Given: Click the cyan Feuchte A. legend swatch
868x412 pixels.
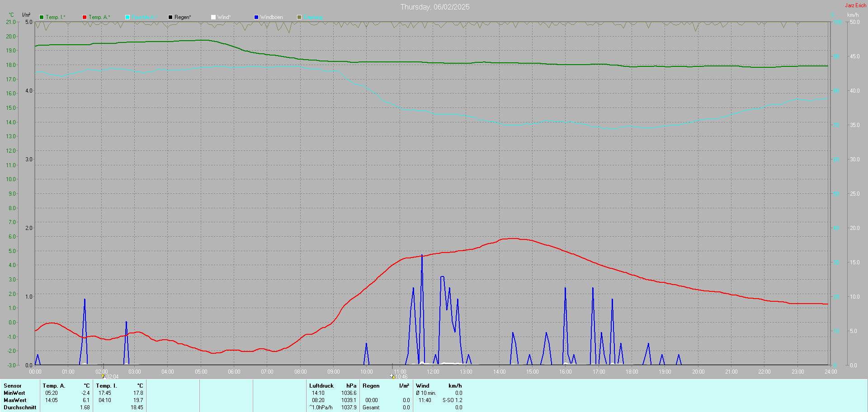Looking at the screenshot, I should 127,17.
